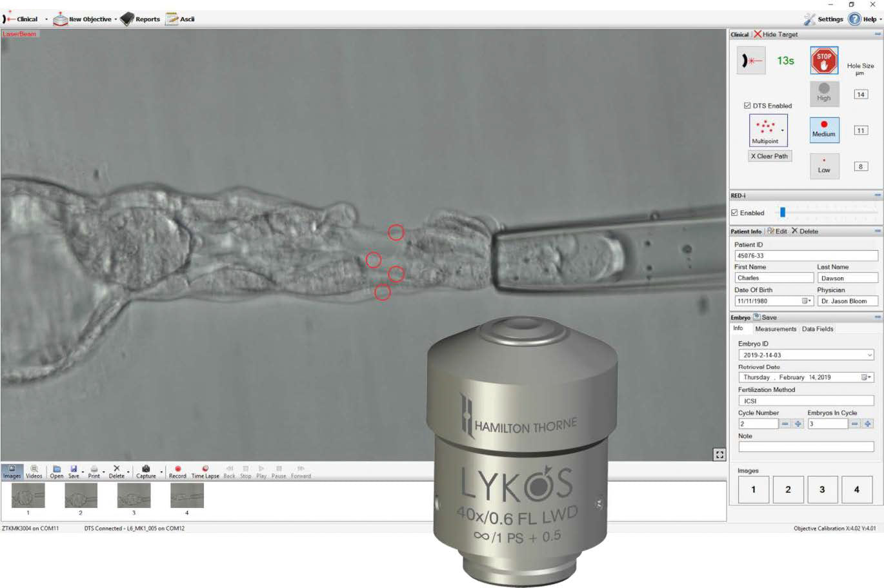Uncheck the DTS Enabled checkbox

[747, 106]
